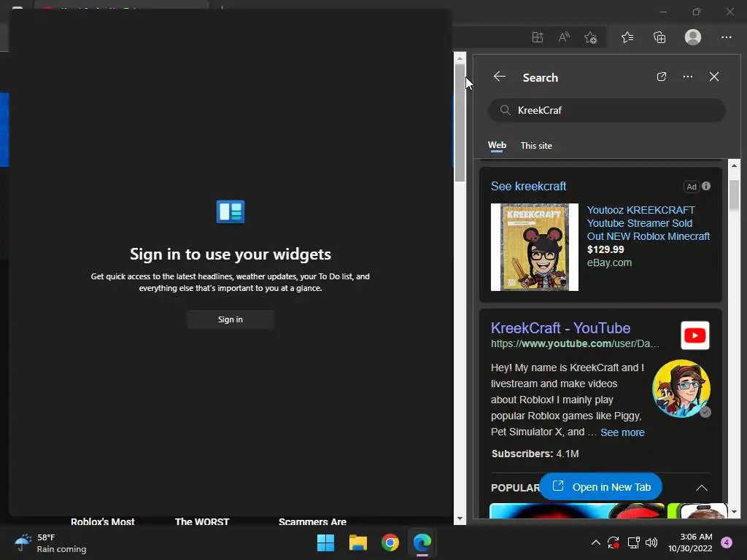This screenshot has width=747, height=560.
Task: Click the sidebar scrollbar down arrow
Action: click(734, 512)
